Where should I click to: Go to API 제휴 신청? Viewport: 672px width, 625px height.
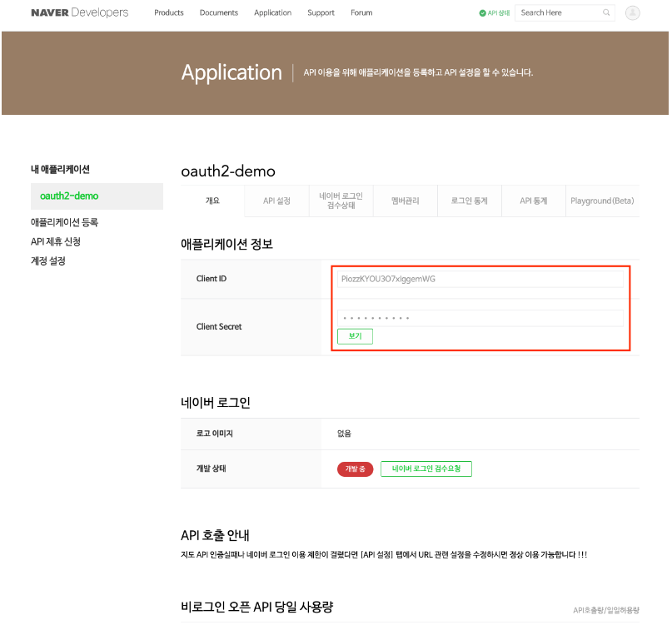(x=56, y=241)
